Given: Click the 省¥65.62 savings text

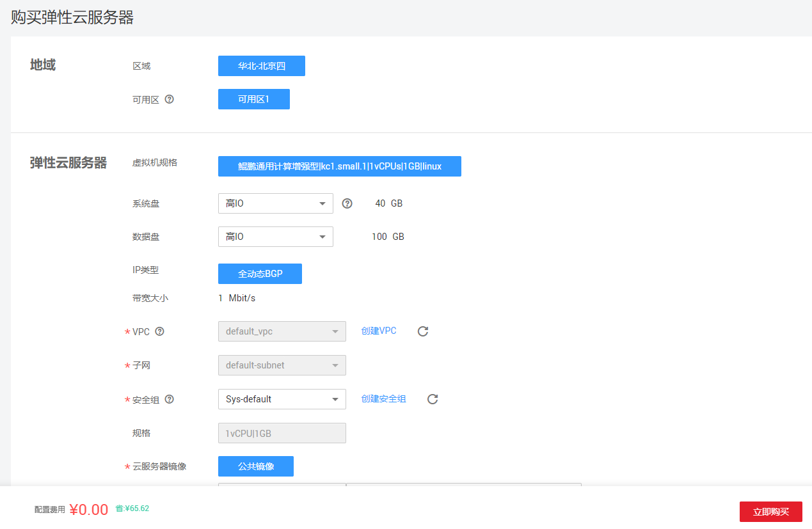Looking at the screenshot, I should click(132, 509).
